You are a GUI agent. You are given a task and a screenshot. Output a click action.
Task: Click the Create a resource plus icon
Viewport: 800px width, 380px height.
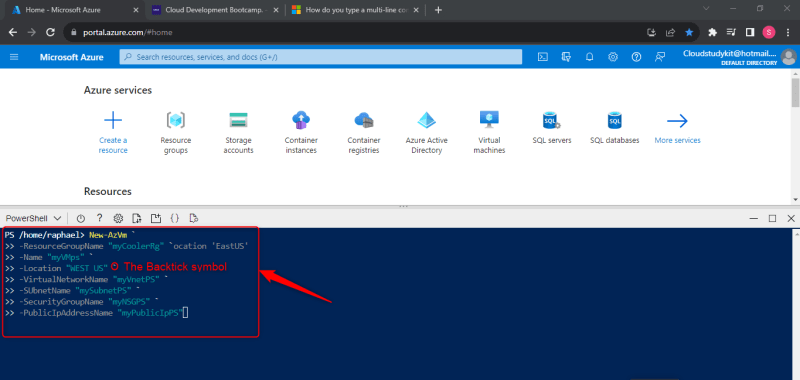pos(113,121)
